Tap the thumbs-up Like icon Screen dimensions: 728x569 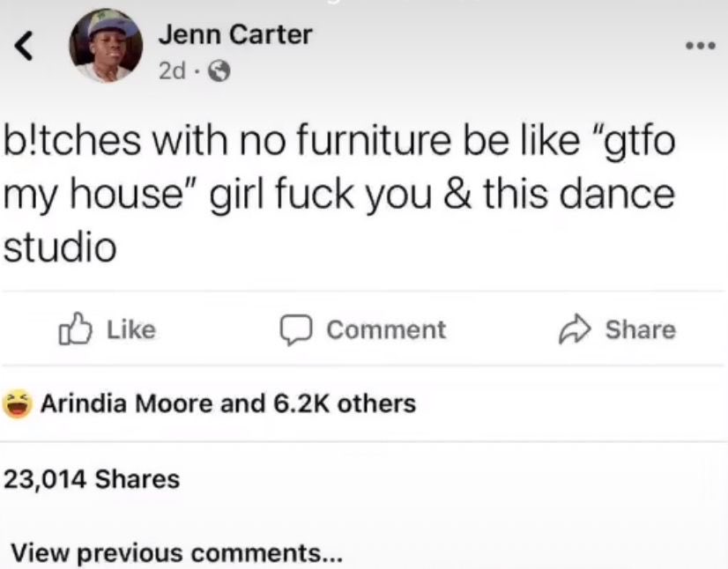click(x=75, y=329)
